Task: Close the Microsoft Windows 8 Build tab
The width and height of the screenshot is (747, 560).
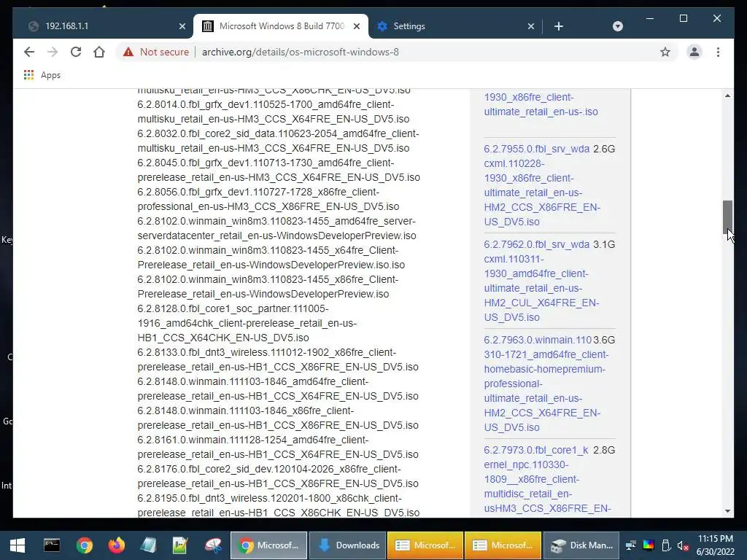Action: [x=356, y=26]
